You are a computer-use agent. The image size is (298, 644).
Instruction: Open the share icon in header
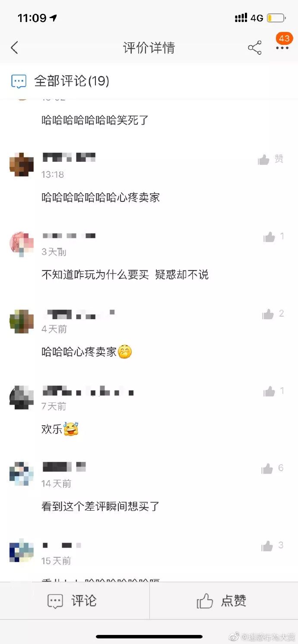[255, 48]
